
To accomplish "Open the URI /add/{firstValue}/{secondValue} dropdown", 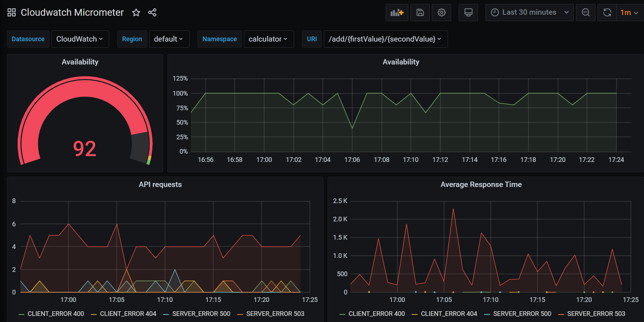I will pyautogui.click(x=386, y=39).
